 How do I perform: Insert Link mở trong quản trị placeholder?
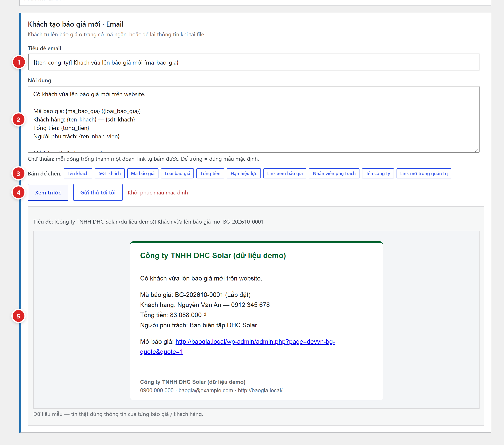pyautogui.click(x=424, y=174)
